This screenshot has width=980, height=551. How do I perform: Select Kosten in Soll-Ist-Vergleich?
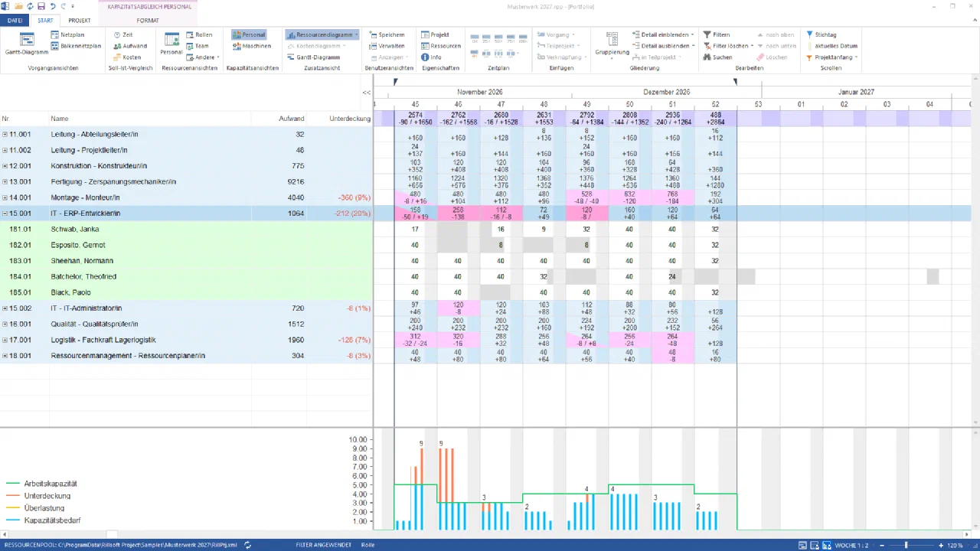pos(126,57)
